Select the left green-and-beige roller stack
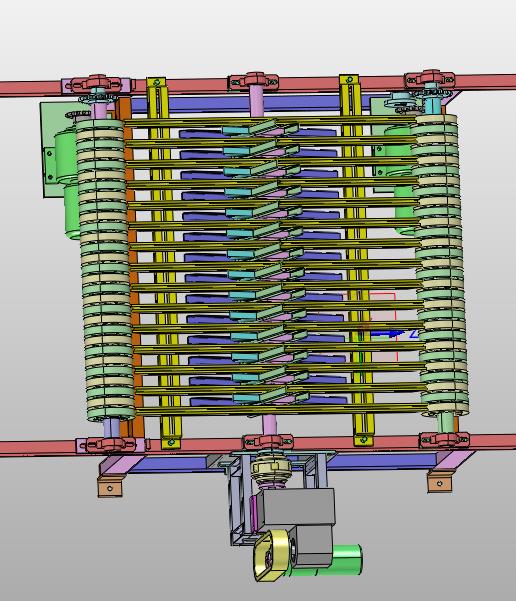Image resolution: width=516 pixels, height=601 pixels. pyautogui.click(x=105, y=270)
